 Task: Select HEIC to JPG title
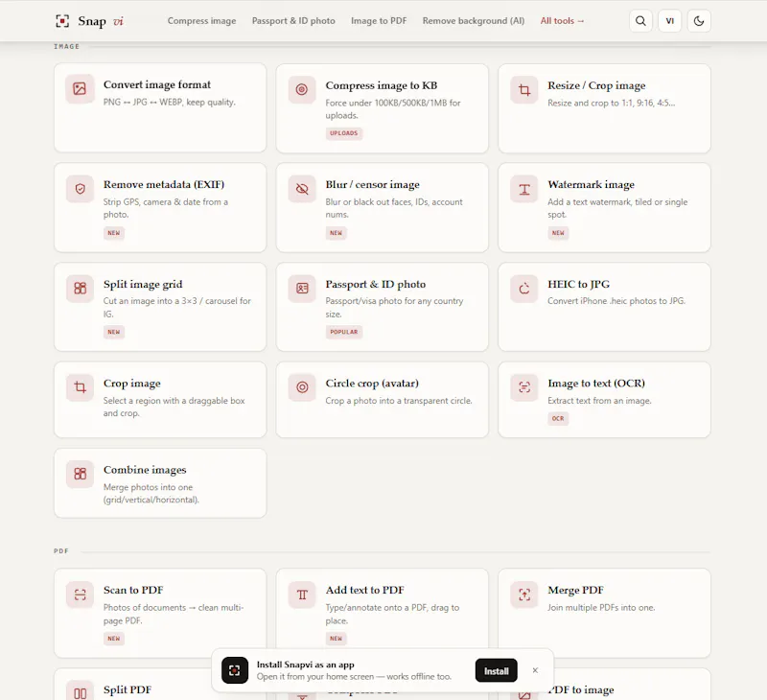point(579,284)
